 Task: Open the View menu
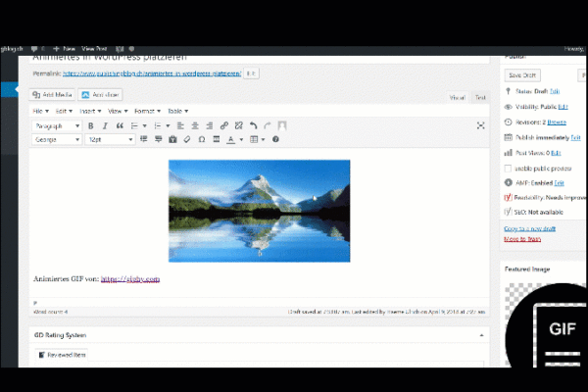coord(118,111)
